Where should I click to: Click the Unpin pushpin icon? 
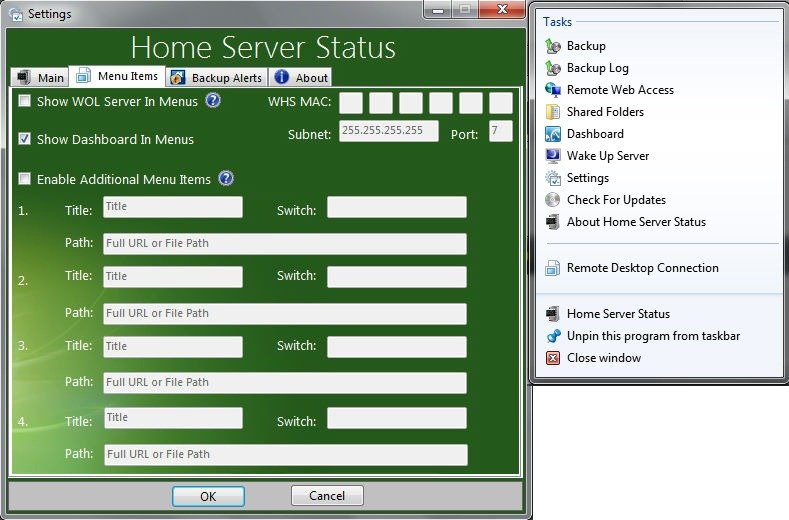point(553,336)
